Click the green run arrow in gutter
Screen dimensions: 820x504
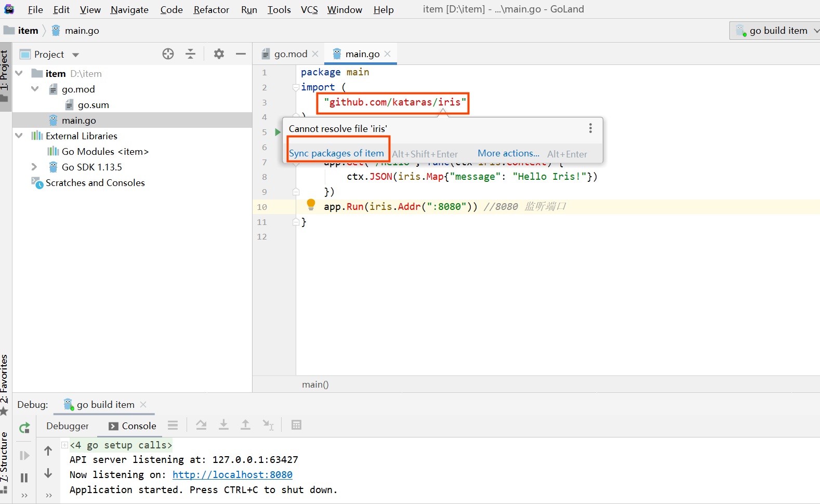point(278,132)
